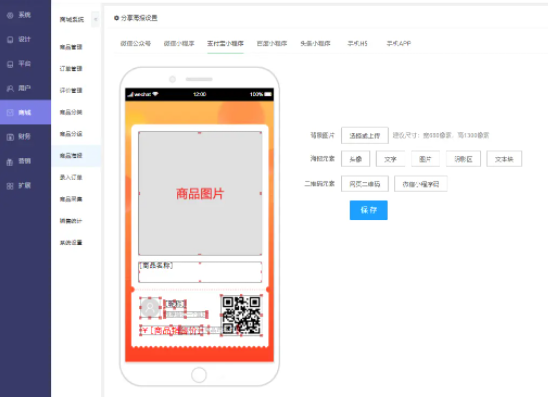
Task: Add a shadow area (阴影区) element
Action: [463, 159]
